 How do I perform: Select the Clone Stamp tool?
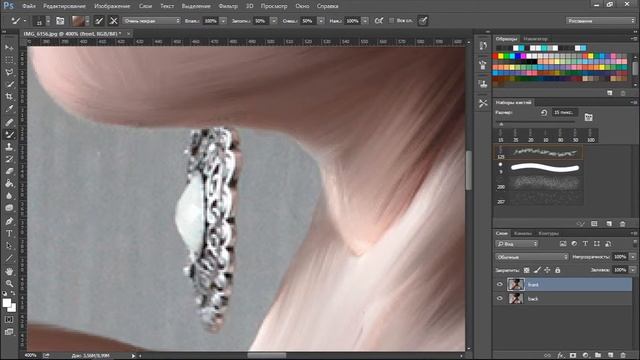[9, 147]
